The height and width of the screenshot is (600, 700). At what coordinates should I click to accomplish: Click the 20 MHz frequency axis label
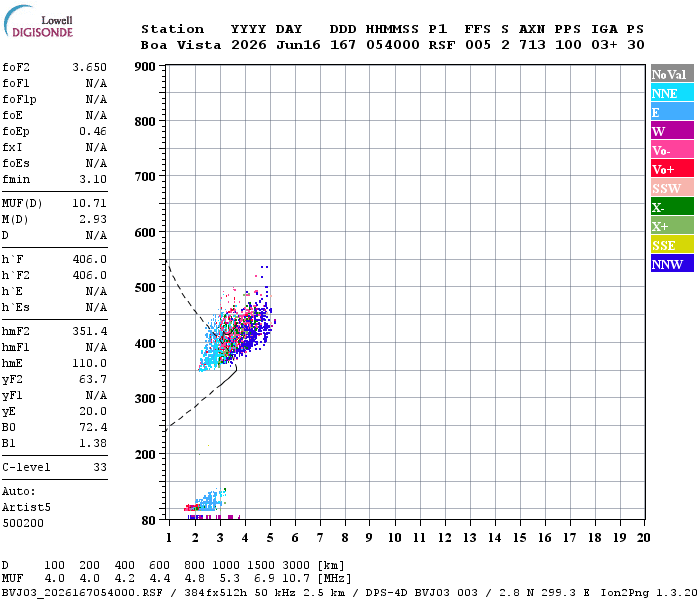point(643,538)
